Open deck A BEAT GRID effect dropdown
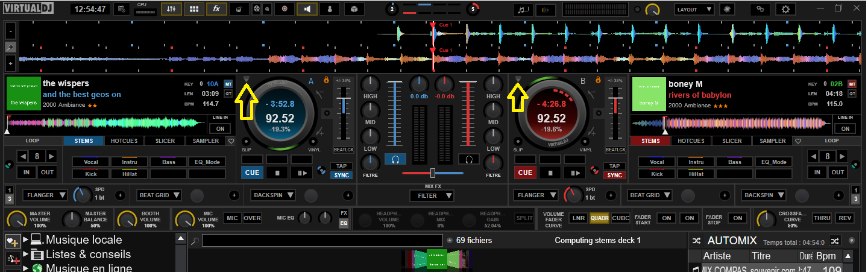The height and width of the screenshot is (272, 868). [159, 195]
